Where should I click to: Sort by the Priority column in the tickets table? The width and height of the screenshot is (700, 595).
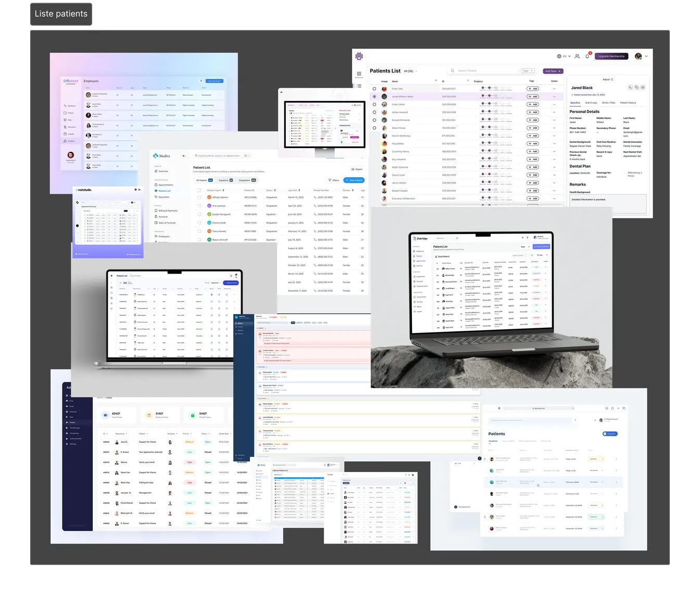tap(186, 433)
